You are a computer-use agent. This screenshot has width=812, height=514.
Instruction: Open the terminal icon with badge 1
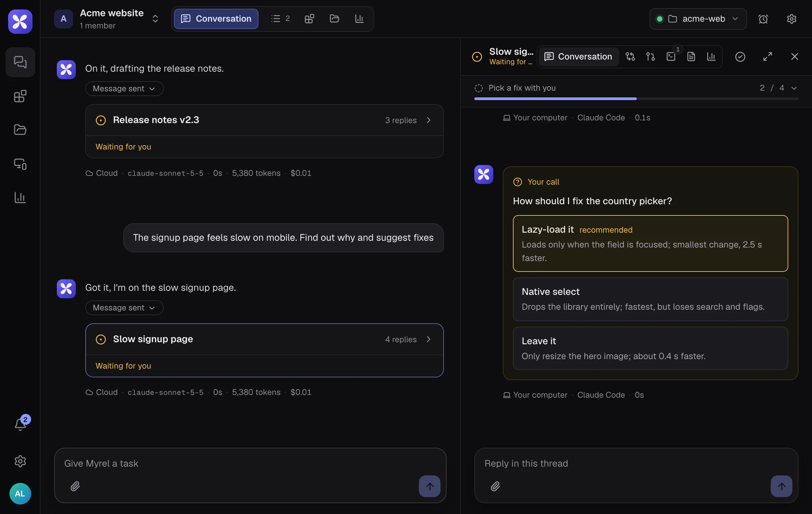coord(671,56)
